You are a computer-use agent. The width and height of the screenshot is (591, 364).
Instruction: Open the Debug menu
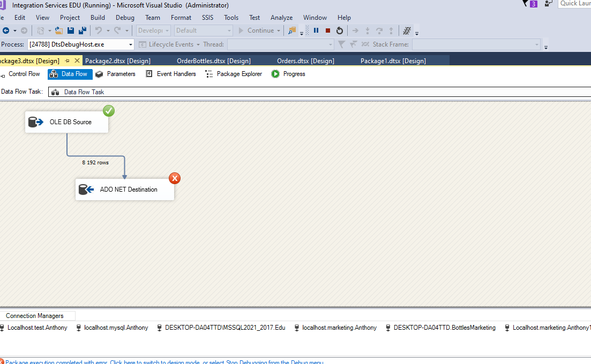pos(125,18)
